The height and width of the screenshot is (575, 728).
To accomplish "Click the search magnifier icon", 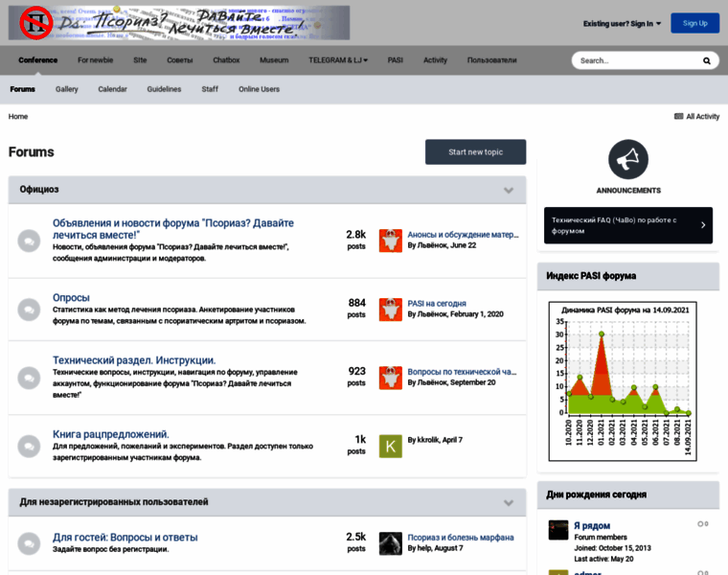I will pyautogui.click(x=707, y=60).
